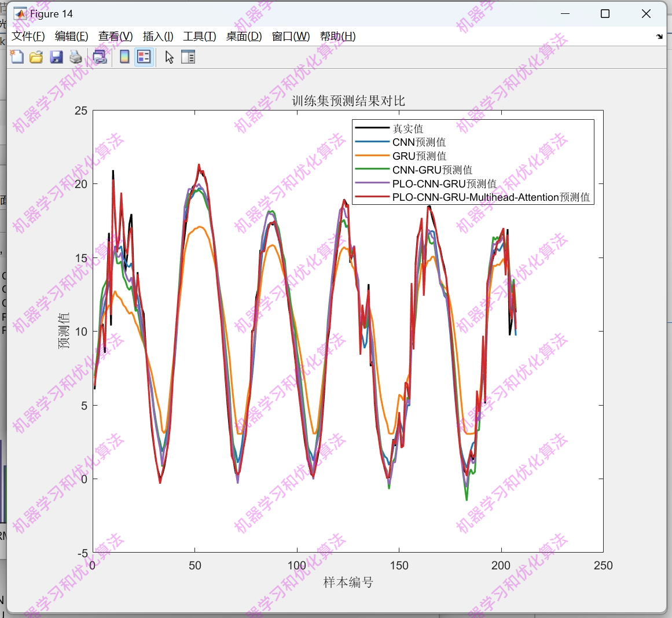Click the CNN预测值 legend entry

[419, 142]
